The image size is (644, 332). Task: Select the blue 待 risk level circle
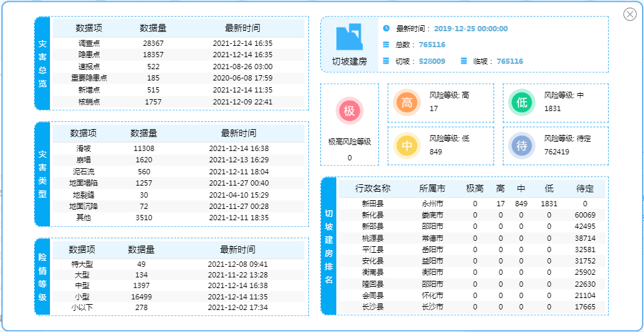click(522, 145)
